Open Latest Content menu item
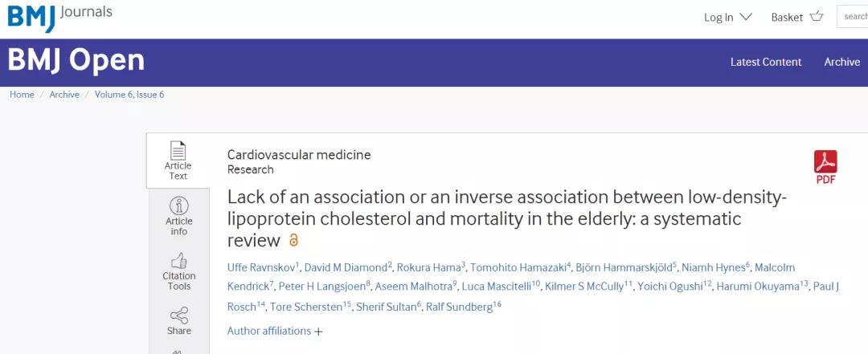The height and width of the screenshot is (354, 868). pos(766,62)
